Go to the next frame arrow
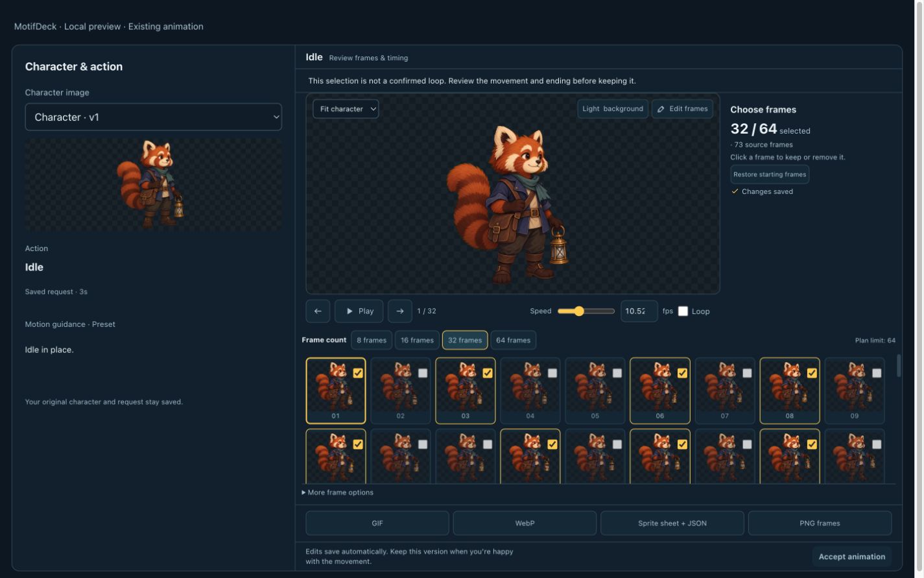 pyautogui.click(x=400, y=311)
